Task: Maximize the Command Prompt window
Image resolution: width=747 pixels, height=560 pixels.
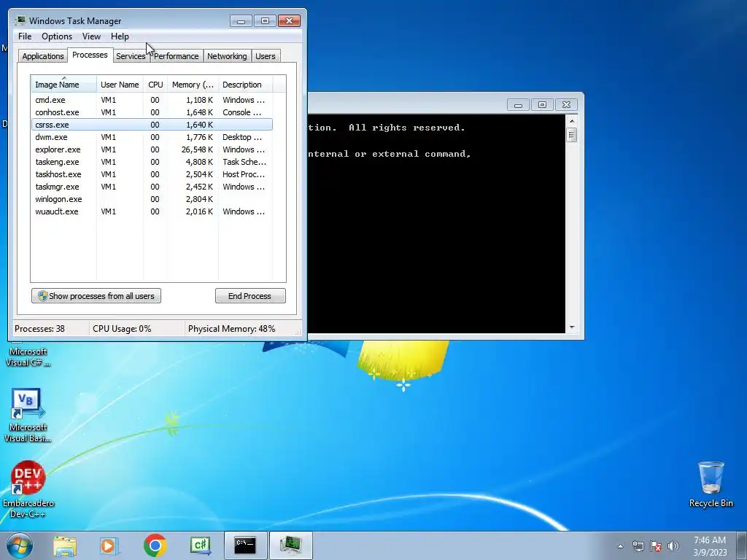Action: pos(542,105)
